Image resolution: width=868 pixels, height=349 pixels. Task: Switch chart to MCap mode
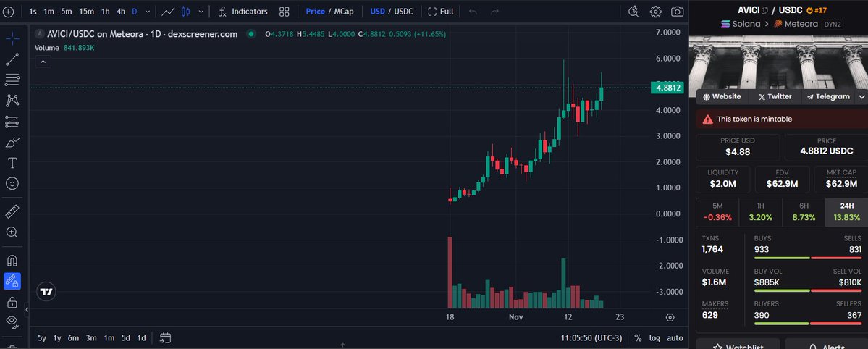click(x=344, y=11)
